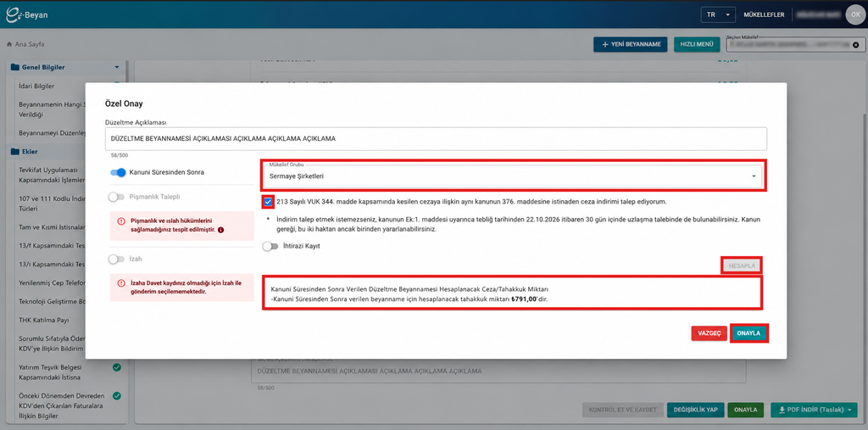
Task: Click KONTROL ET VE KAYDET button
Action: 622,410
